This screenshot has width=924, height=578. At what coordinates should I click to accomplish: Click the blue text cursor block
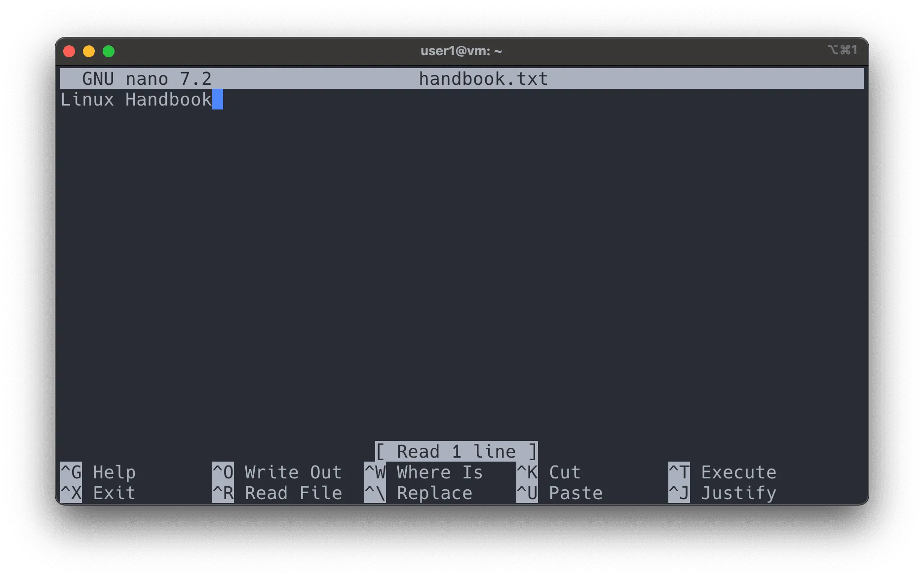point(218,100)
